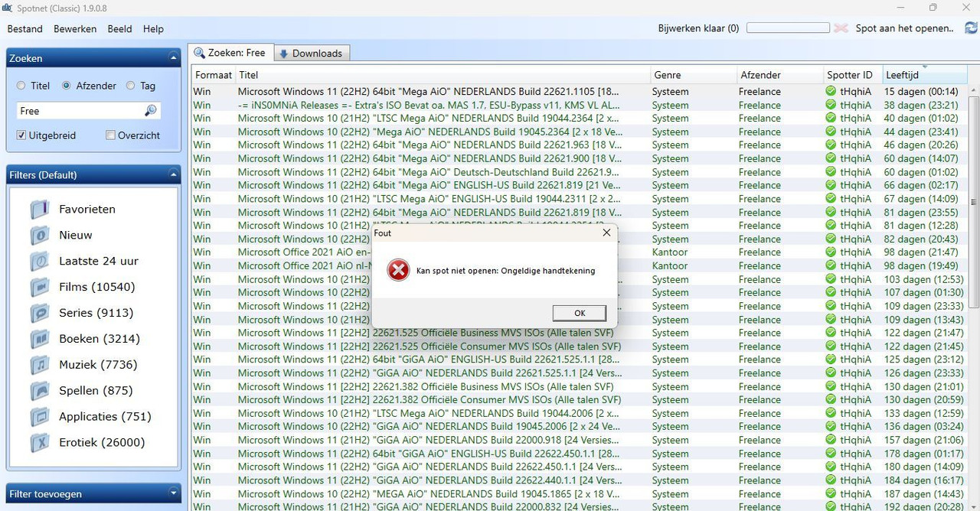
Task: Click the Spotnet app icon in title bar
Action: 7,8
